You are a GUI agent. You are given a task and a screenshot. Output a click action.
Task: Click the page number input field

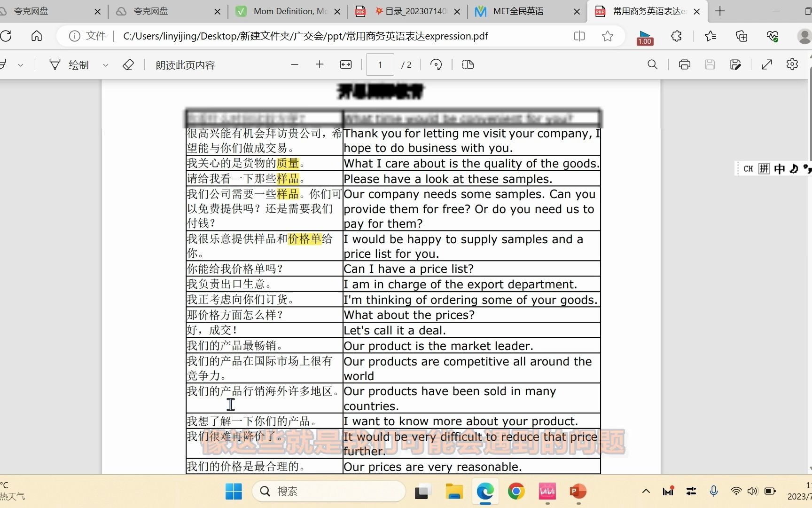click(380, 64)
